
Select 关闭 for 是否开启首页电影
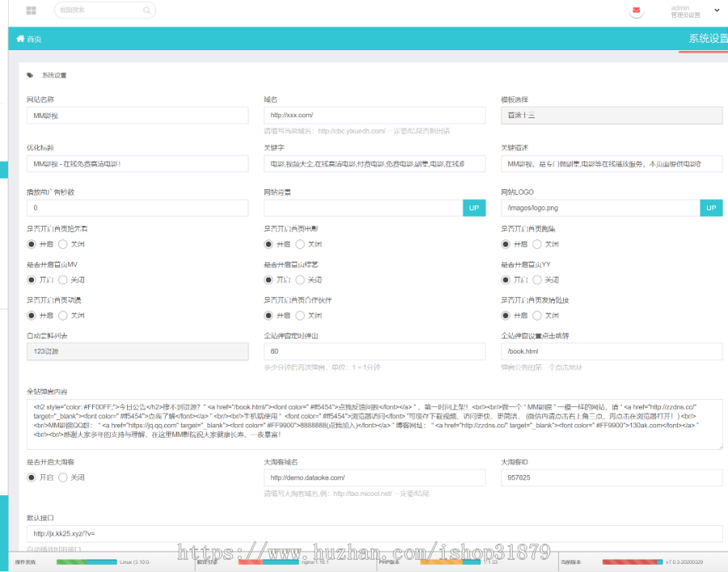tap(300, 244)
